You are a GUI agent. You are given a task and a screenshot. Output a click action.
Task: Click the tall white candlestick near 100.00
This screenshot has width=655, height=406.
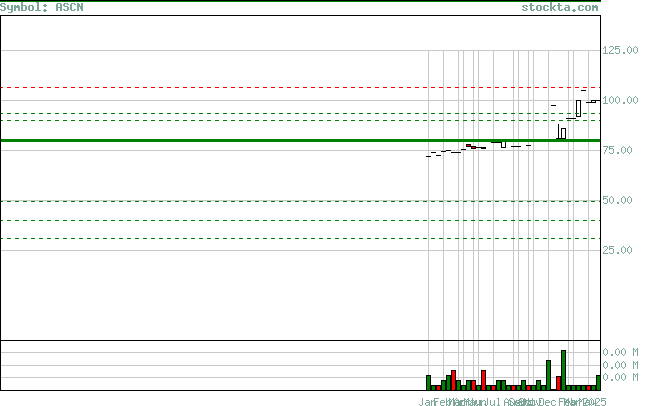tap(579, 109)
